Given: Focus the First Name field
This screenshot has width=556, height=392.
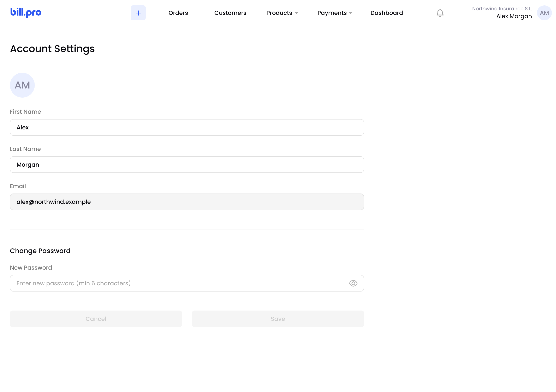Looking at the screenshot, I should (187, 127).
